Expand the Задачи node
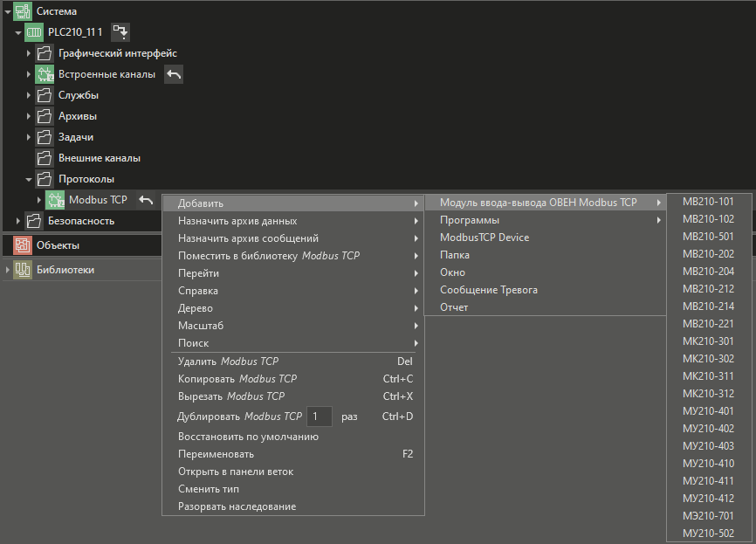The height and width of the screenshot is (544, 756). coord(29,137)
